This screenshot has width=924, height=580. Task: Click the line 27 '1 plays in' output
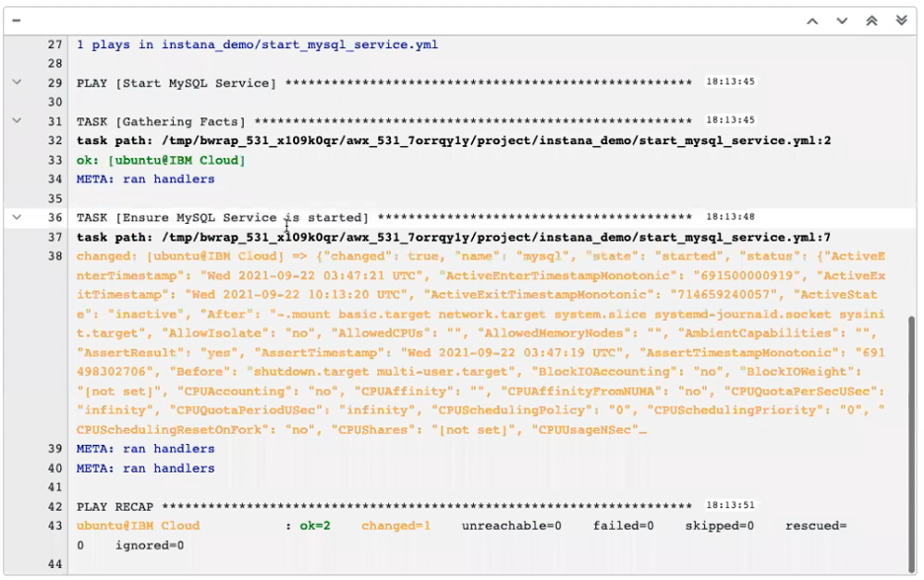coord(257,44)
